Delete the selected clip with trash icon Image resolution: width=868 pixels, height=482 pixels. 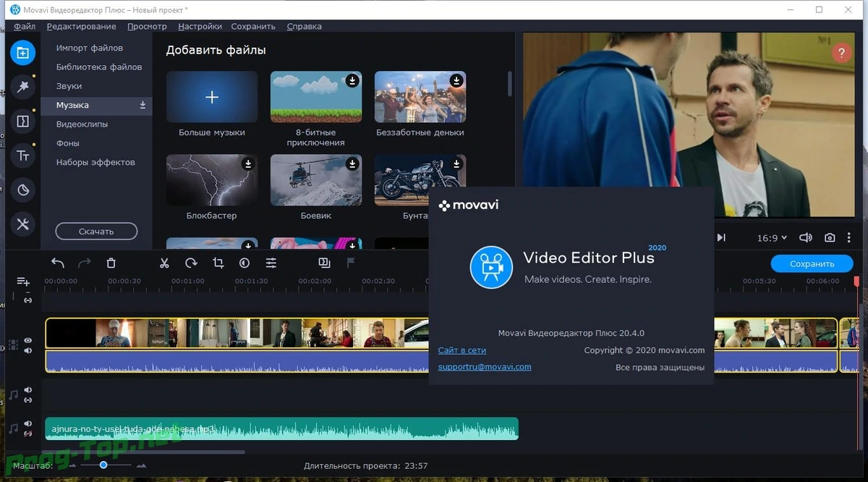click(x=111, y=263)
